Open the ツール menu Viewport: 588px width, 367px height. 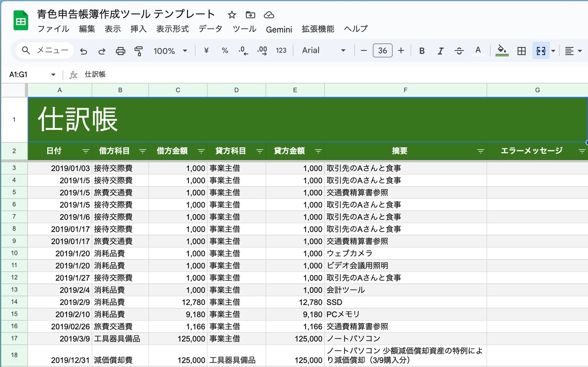point(244,29)
